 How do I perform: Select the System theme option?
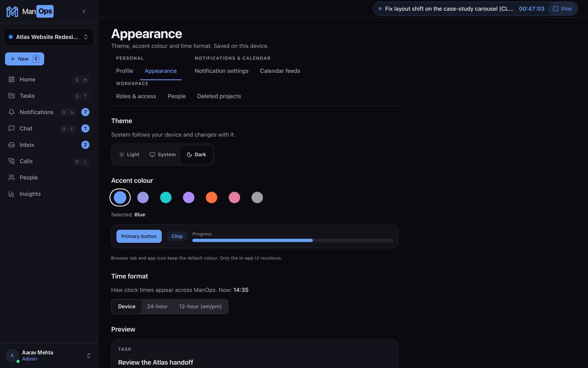162,155
